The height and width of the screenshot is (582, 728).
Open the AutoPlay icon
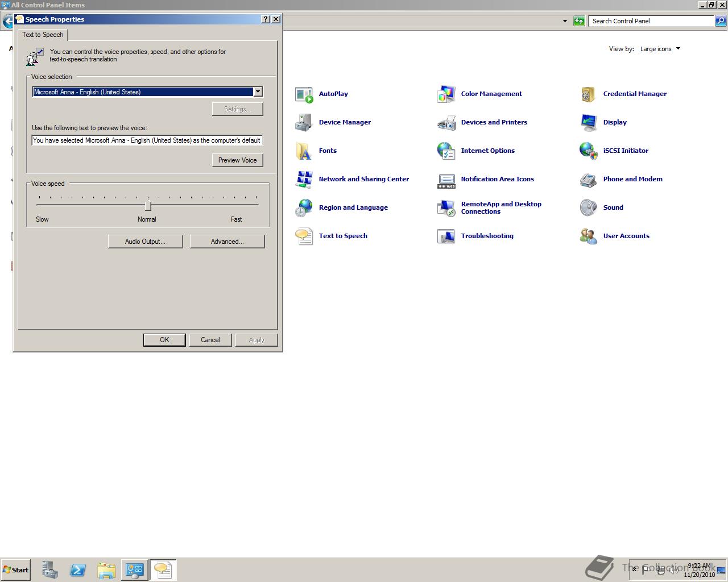[x=304, y=94]
